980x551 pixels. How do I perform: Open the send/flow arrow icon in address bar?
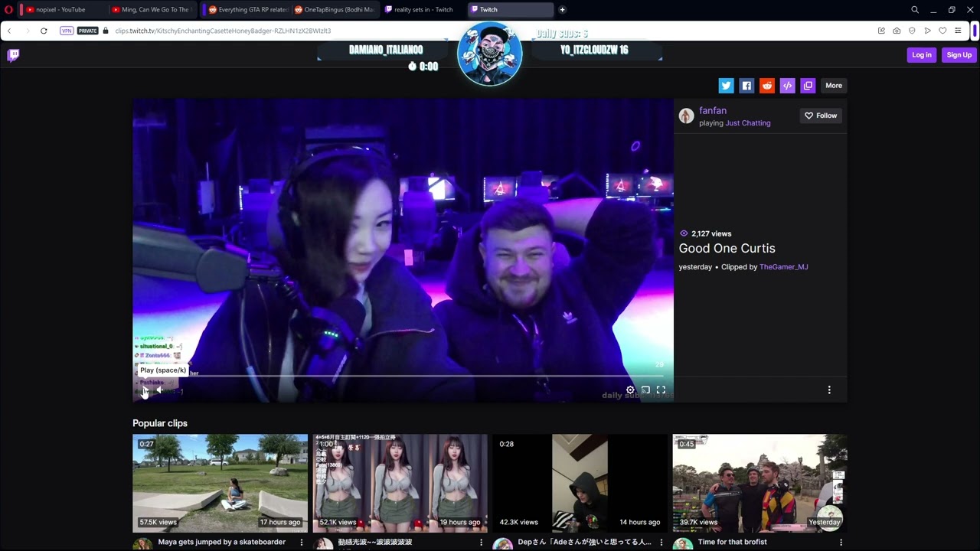tap(927, 31)
